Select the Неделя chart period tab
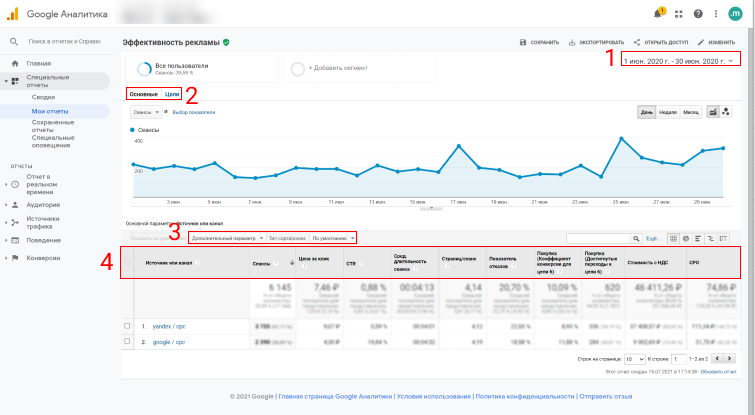The width and height of the screenshot is (755, 415). coord(668,112)
